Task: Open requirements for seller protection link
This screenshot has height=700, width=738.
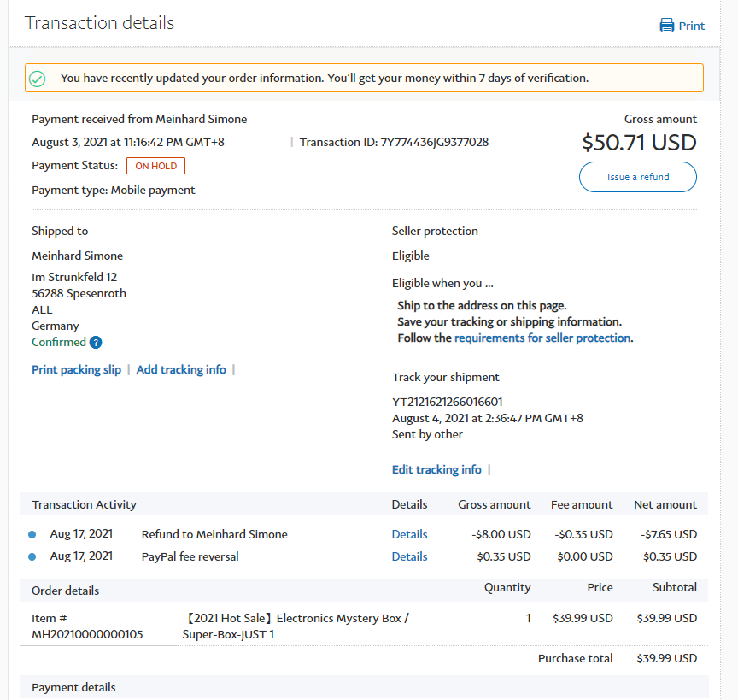Action: coord(542,338)
